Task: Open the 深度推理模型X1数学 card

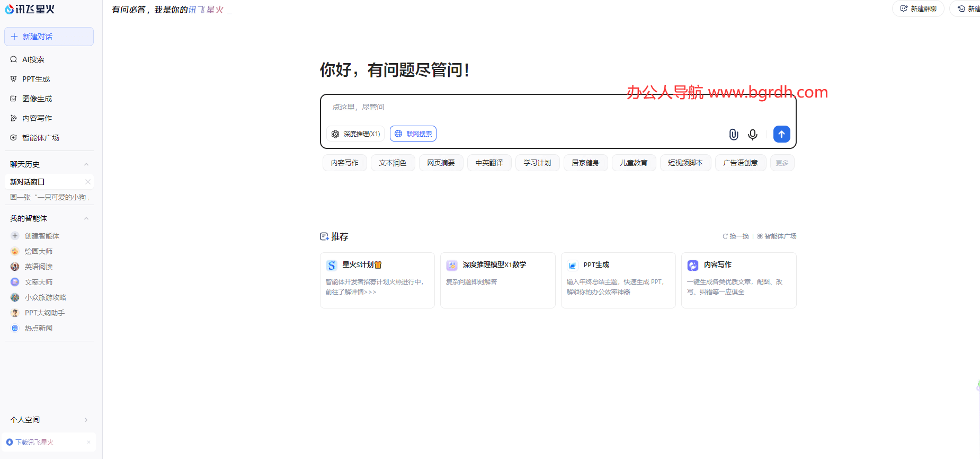Action: (498, 280)
